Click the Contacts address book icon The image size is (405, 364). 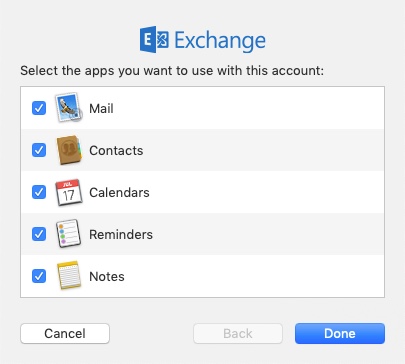point(69,150)
